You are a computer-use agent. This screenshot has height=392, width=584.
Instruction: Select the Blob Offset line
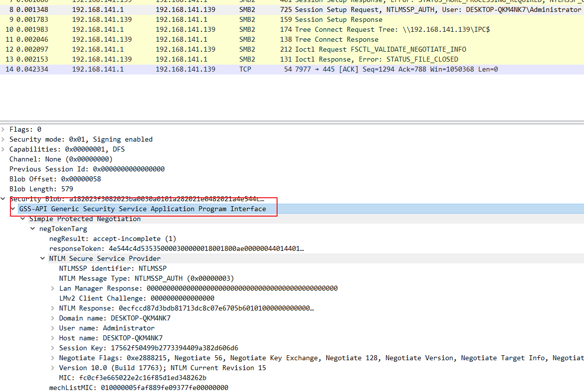(x=55, y=179)
